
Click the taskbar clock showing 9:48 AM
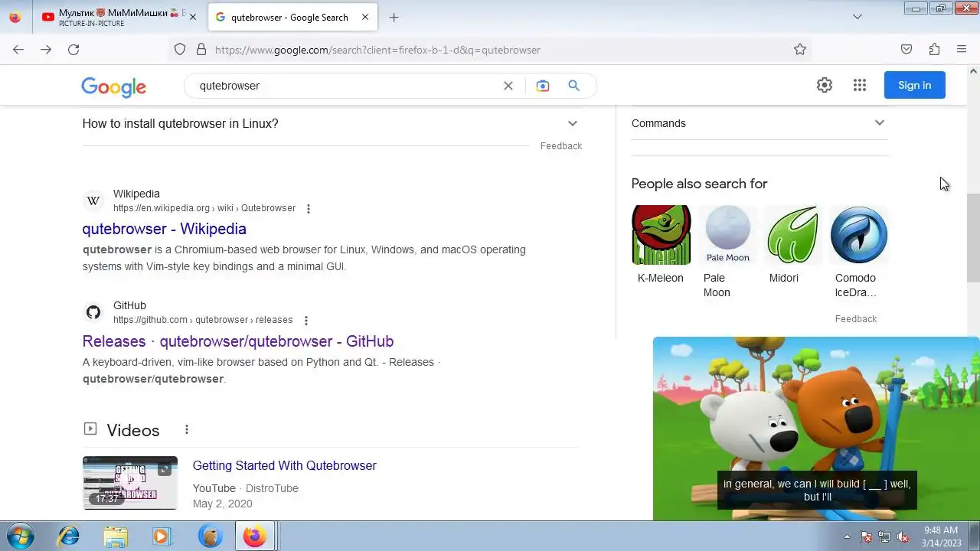point(941,536)
